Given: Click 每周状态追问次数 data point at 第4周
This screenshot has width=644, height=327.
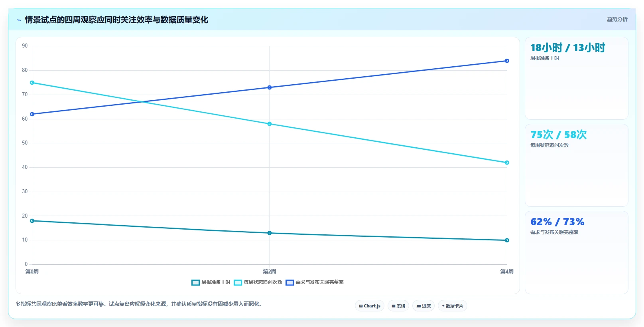Looking at the screenshot, I should [507, 163].
